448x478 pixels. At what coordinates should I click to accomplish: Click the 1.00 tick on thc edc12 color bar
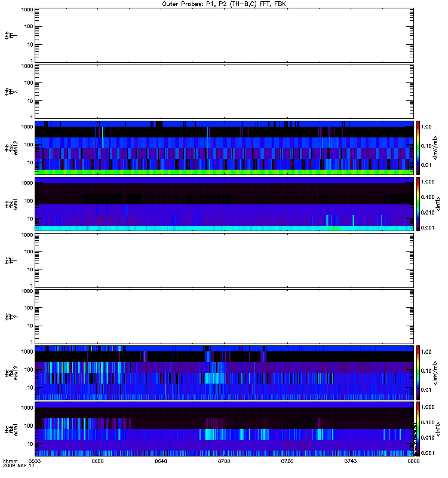tap(426, 352)
